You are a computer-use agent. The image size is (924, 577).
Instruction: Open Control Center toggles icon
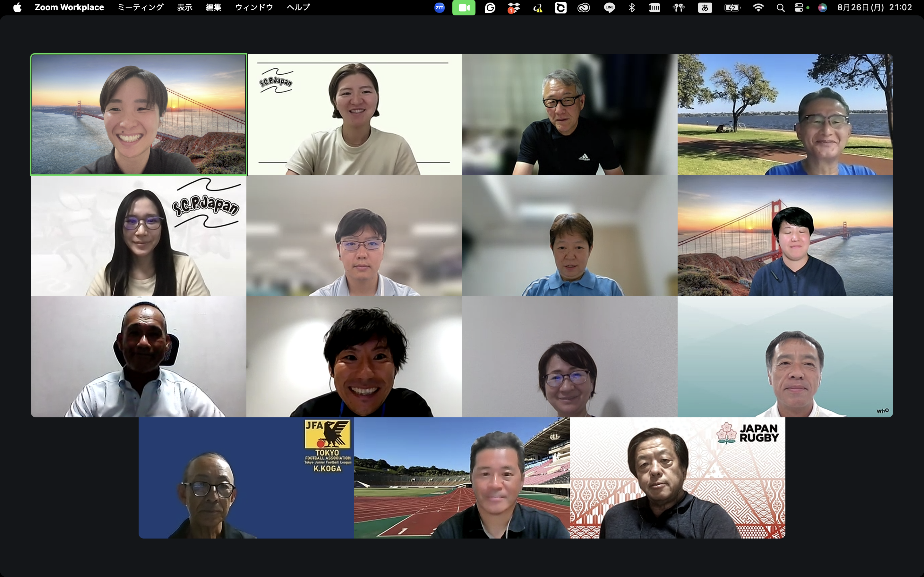click(x=799, y=8)
